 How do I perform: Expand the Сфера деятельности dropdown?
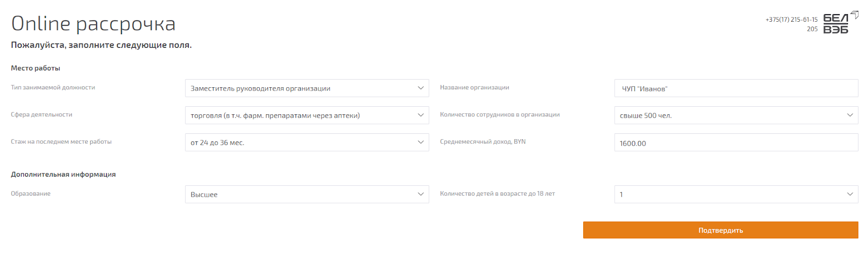point(307,115)
